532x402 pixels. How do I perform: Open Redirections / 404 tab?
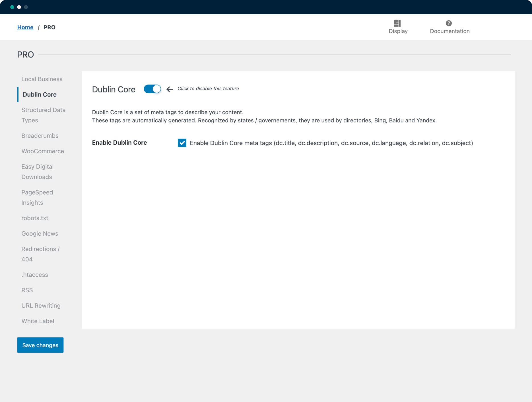[40, 254]
